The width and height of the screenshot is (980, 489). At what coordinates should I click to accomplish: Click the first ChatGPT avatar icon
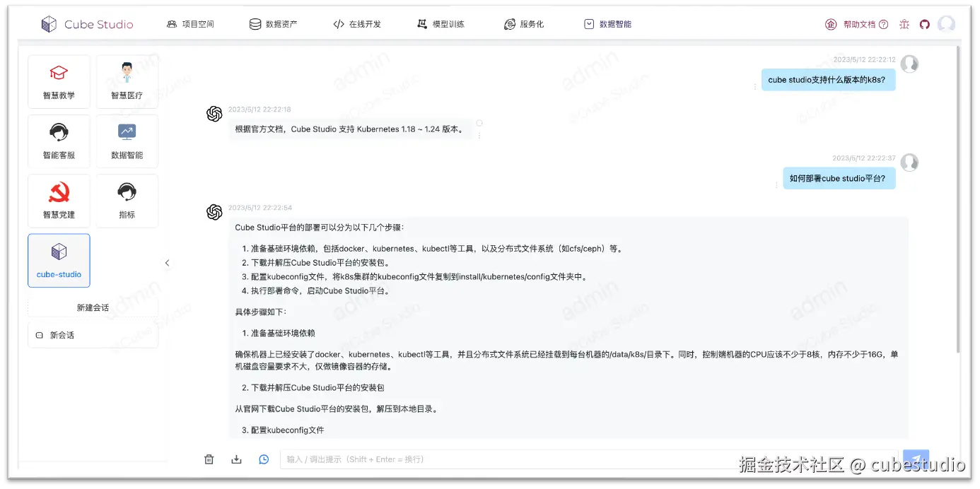(214, 114)
